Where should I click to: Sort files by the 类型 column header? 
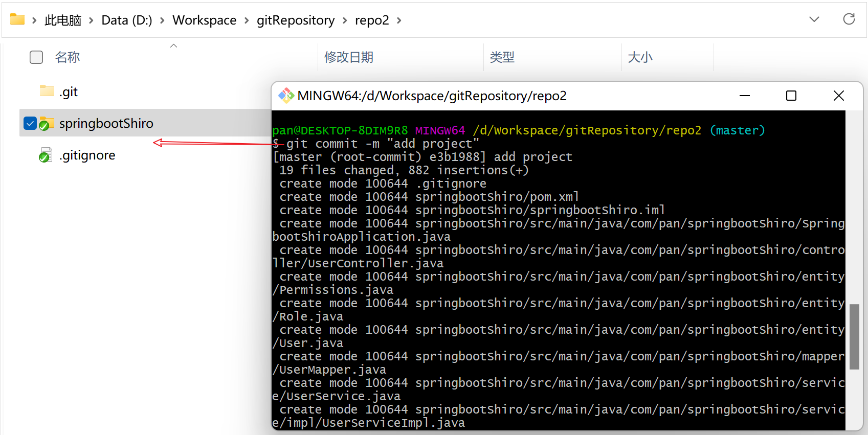(x=502, y=57)
